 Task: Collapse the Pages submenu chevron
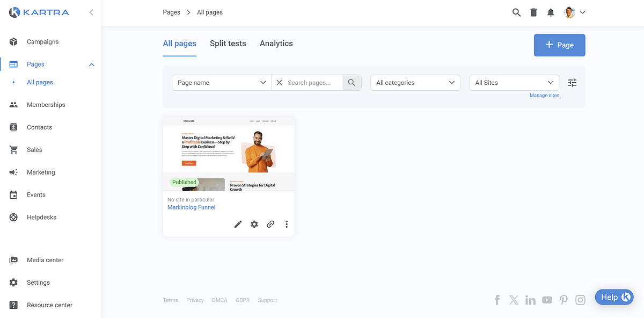click(x=91, y=64)
